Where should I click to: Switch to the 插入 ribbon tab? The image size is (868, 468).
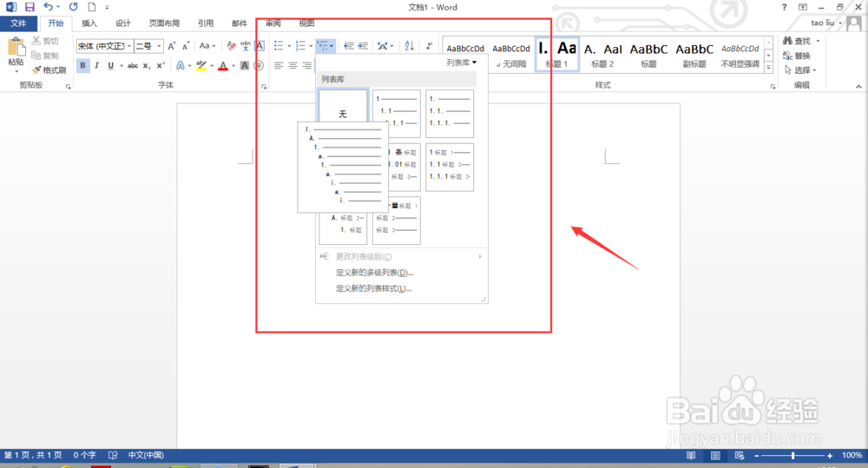coord(89,23)
